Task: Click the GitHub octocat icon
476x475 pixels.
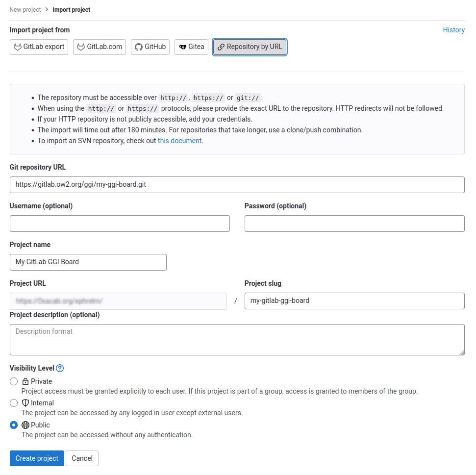Action: [x=138, y=47]
